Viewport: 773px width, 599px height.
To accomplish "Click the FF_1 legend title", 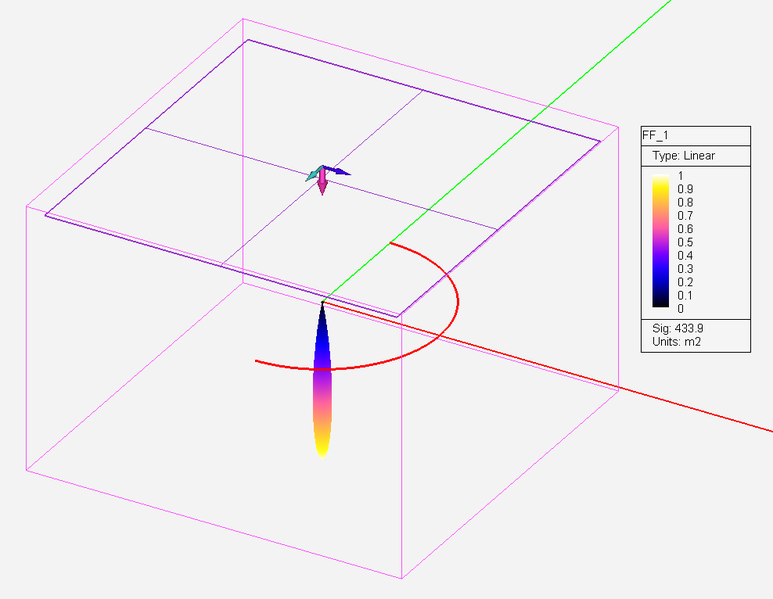I will click(655, 136).
